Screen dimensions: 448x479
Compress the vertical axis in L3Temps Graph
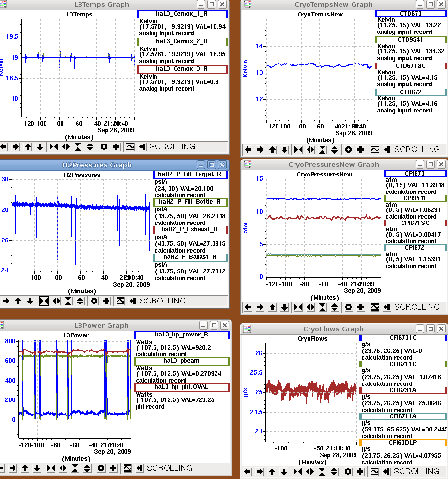pos(78,147)
